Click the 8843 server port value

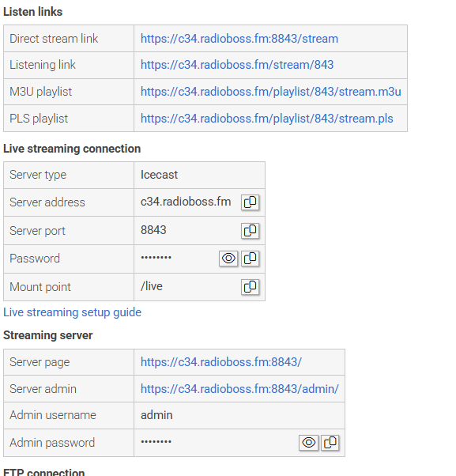click(x=153, y=230)
